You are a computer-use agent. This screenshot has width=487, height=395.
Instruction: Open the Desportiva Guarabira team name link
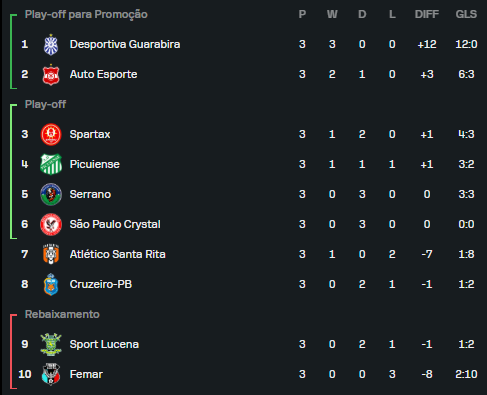click(125, 44)
